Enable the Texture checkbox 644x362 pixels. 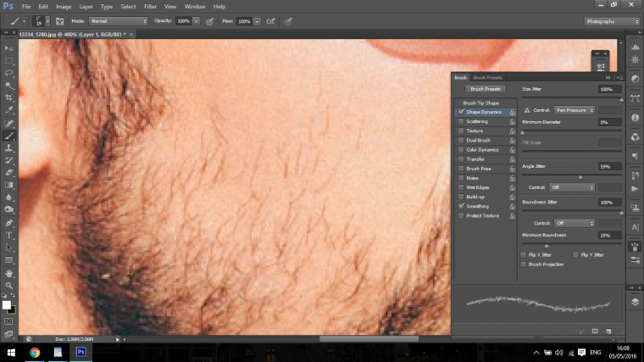pyautogui.click(x=461, y=131)
